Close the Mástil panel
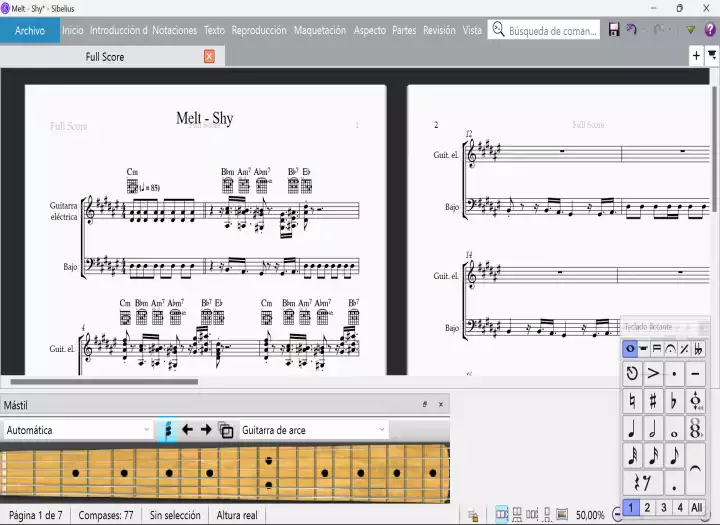 tap(441, 405)
